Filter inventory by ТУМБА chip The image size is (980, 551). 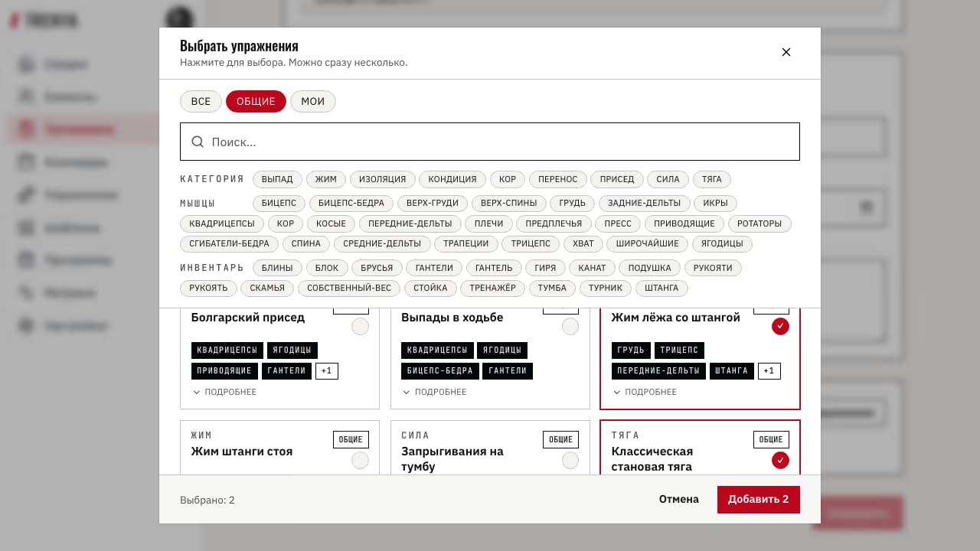(x=552, y=289)
